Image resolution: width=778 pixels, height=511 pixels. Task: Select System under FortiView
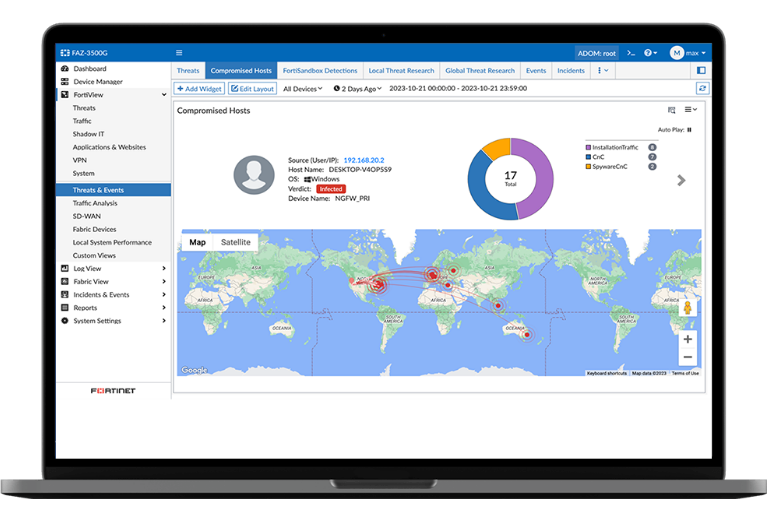point(83,173)
